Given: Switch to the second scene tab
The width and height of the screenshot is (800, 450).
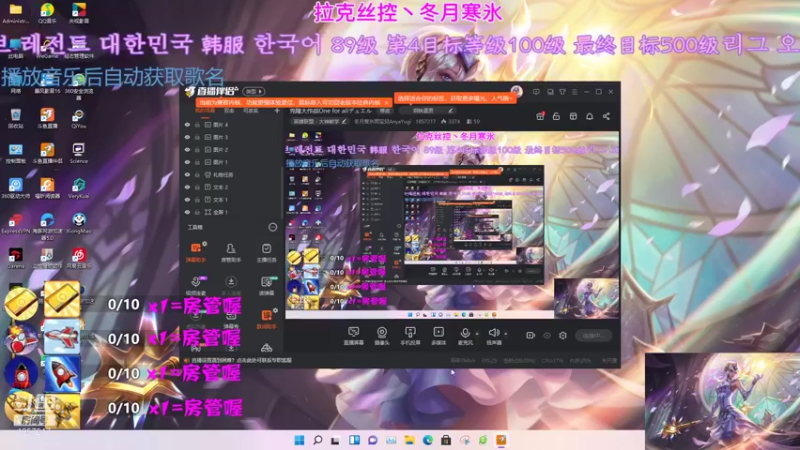Looking at the screenshot, I should tap(229, 111).
